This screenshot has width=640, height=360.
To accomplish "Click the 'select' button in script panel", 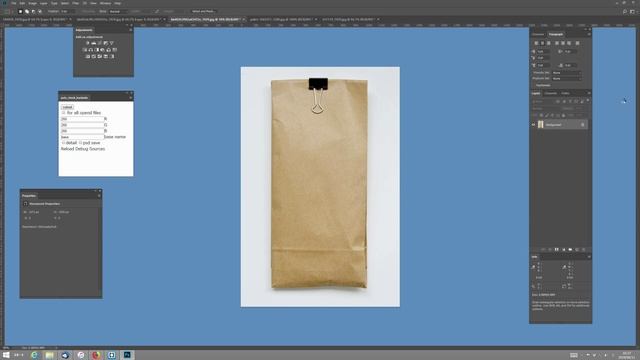I will (67, 107).
